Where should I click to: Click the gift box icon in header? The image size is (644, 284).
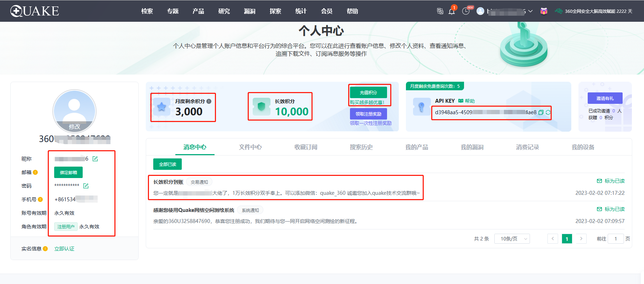tap(543, 11)
